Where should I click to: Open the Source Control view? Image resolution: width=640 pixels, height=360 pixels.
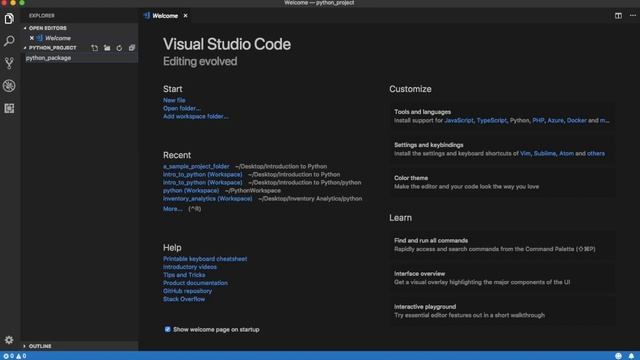click(x=9, y=63)
